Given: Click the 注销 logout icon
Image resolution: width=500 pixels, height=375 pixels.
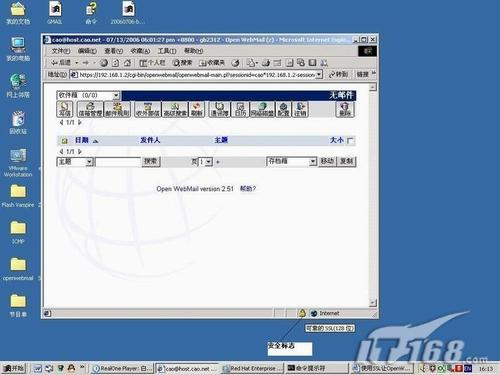Looking at the screenshot, I should click(x=300, y=109).
